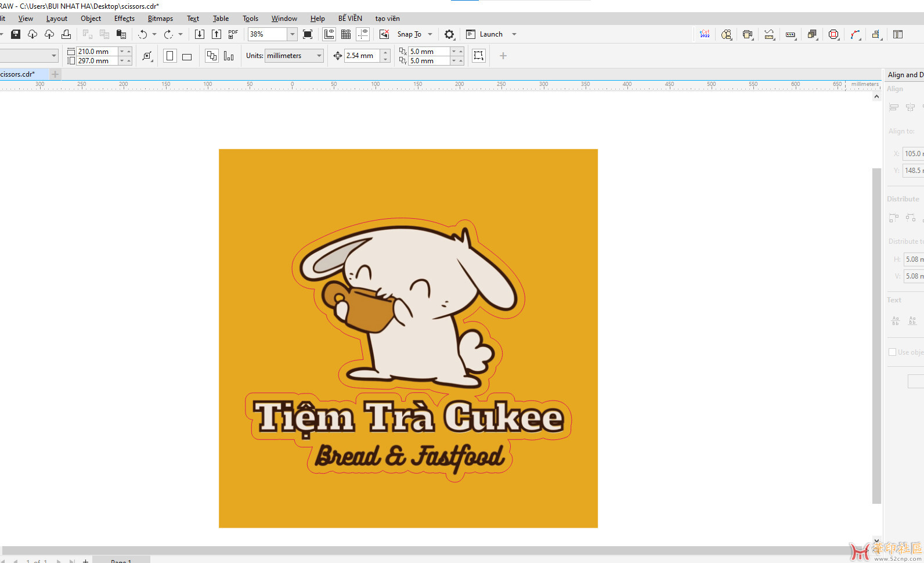
Task: Click the eCut stacked squares icon
Action: click(812, 34)
